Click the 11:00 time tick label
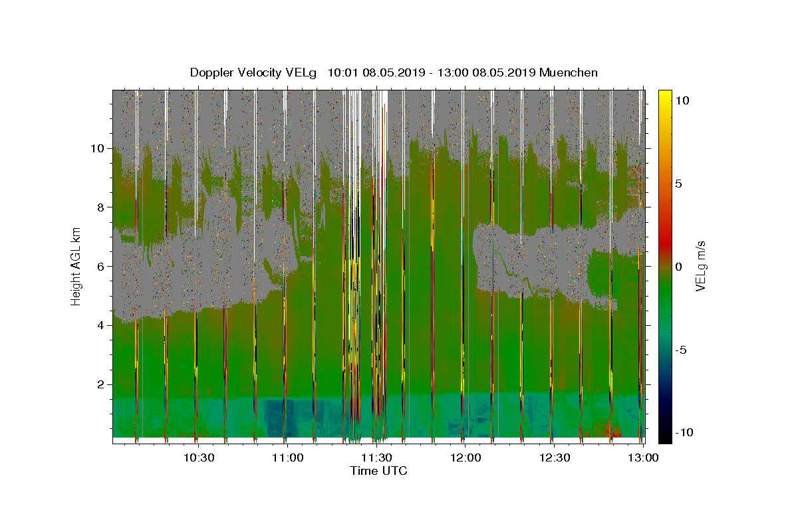The image size is (798, 532). [287, 458]
